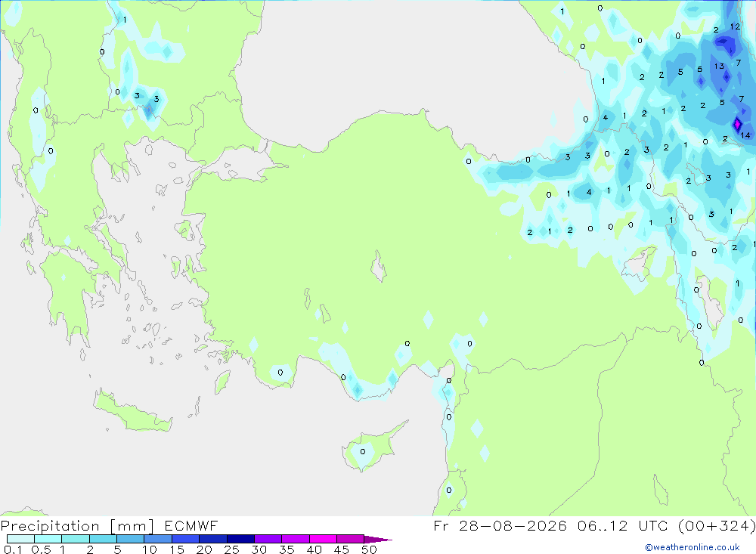Click the legend label '45'
The height and width of the screenshot is (554, 756).
coord(342,549)
